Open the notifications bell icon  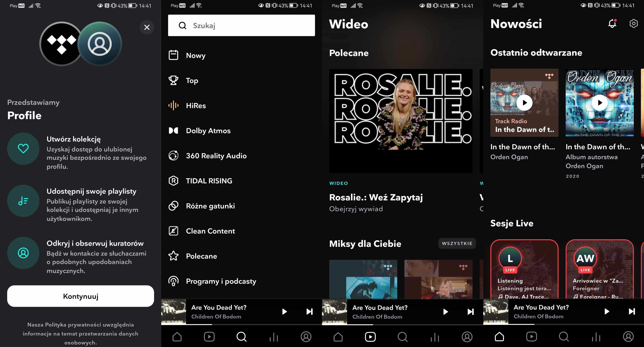[x=612, y=24]
